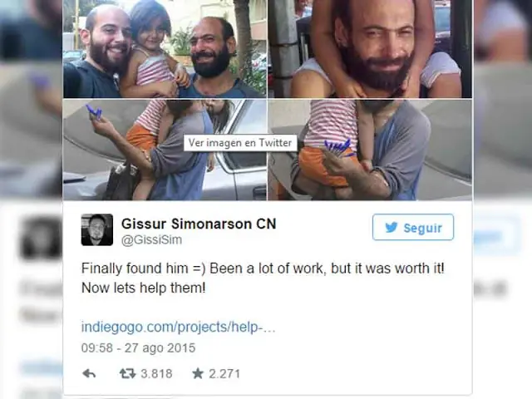Click the 'Now lets help them!' line
This screenshot has height=399, width=532.
[x=144, y=288]
